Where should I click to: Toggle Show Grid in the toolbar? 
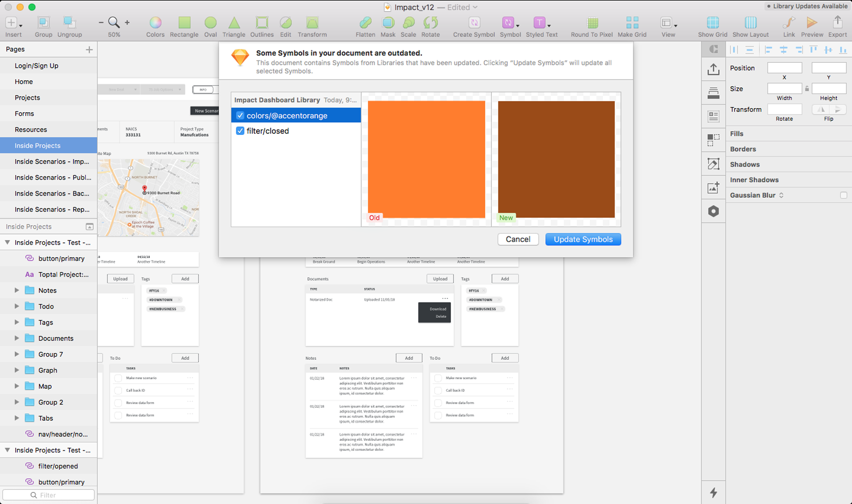click(712, 23)
